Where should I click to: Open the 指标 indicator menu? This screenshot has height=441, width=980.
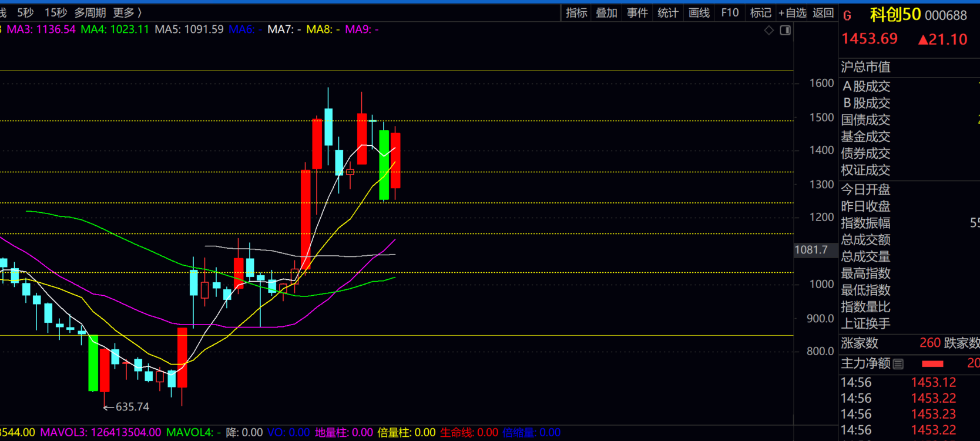(576, 12)
